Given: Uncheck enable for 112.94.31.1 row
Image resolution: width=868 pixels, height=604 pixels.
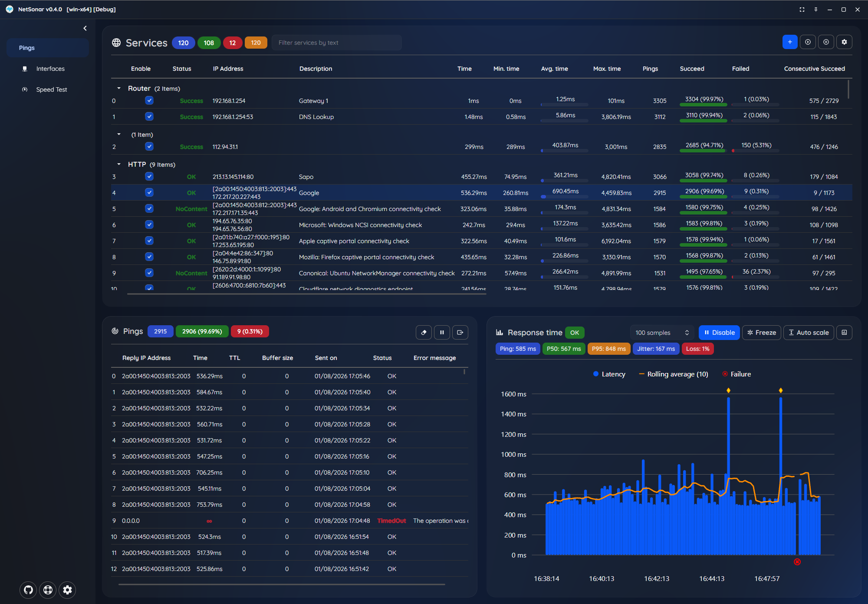Looking at the screenshot, I should [149, 146].
